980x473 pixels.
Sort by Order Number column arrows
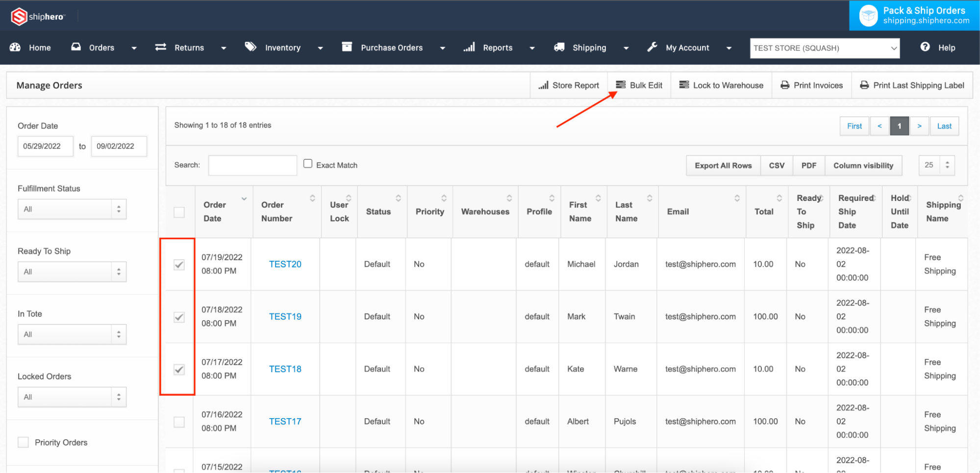click(312, 198)
